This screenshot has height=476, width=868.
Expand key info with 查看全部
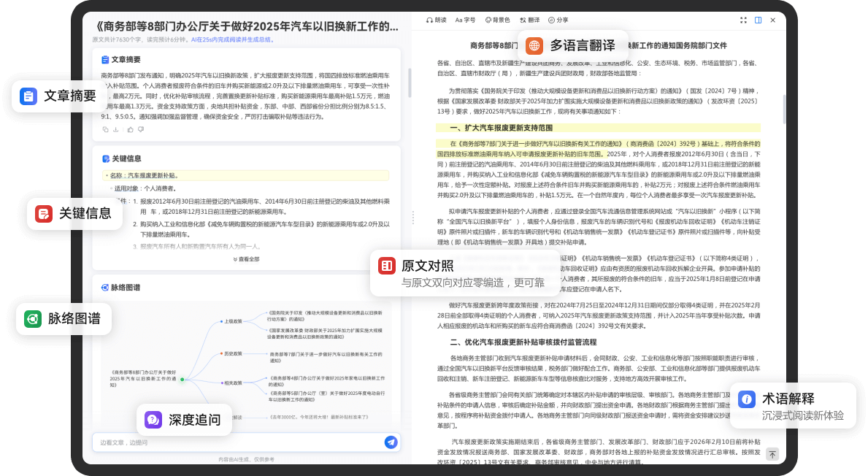(246, 259)
